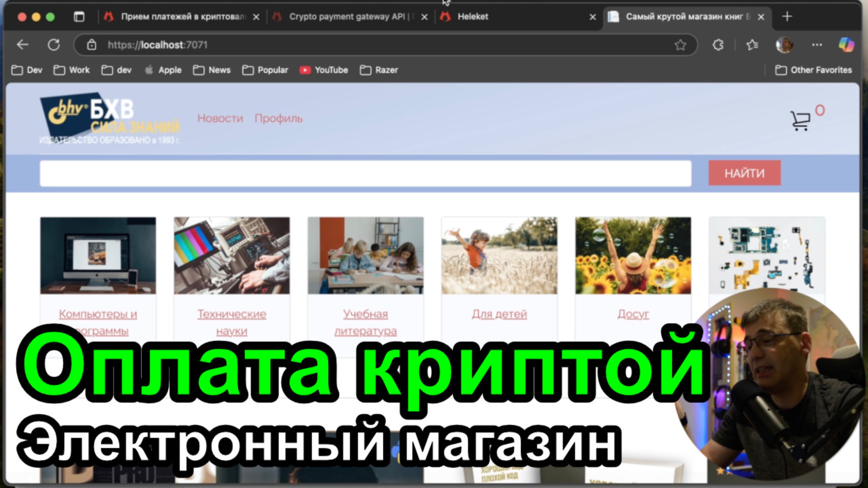Image resolution: width=868 pixels, height=488 pixels.
Task: Click the НАЙТИ search button
Action: pos(744,173)
